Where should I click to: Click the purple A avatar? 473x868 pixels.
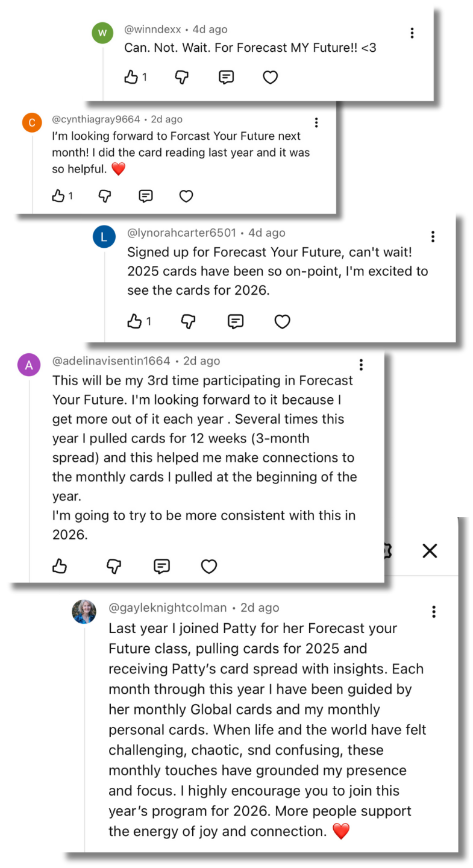point(29,365)
